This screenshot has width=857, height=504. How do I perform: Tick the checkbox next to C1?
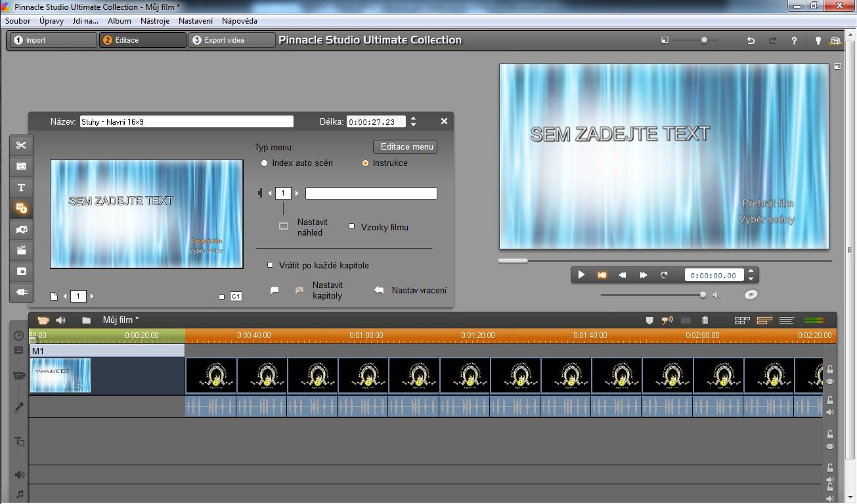point(221,297)
